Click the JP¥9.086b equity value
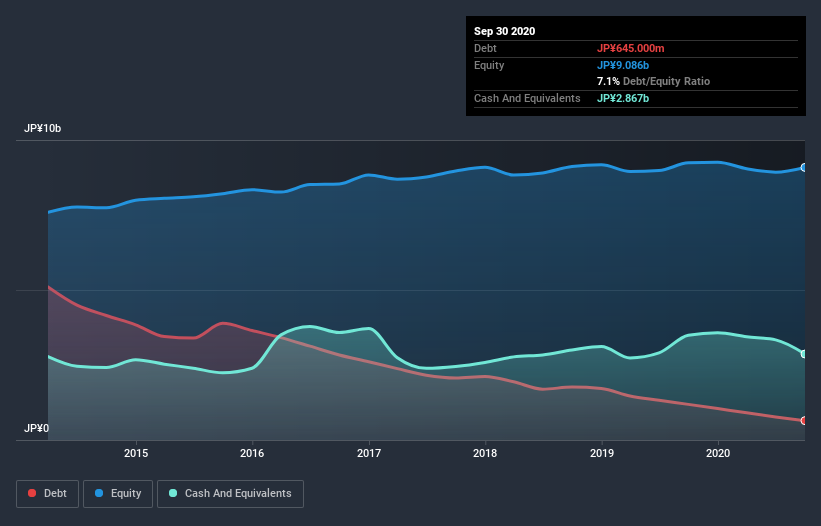Viewport: 821px width, 526px height. click(623, 65)
